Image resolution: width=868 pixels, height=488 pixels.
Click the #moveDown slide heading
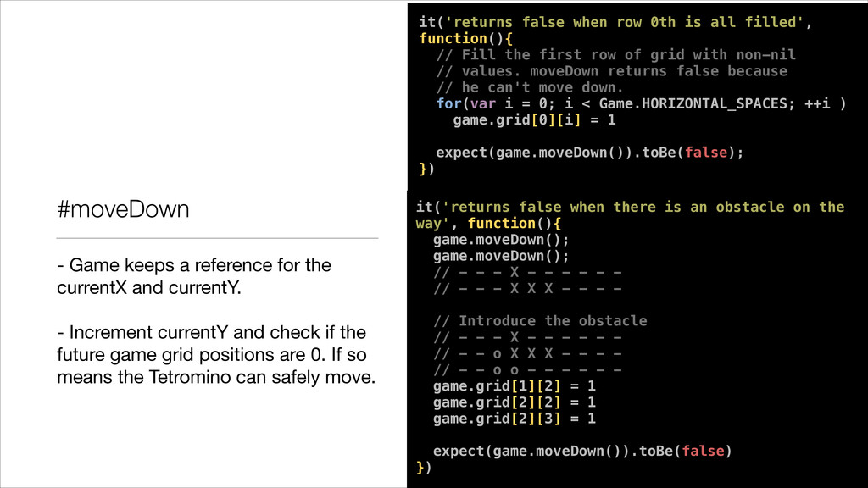123,209
